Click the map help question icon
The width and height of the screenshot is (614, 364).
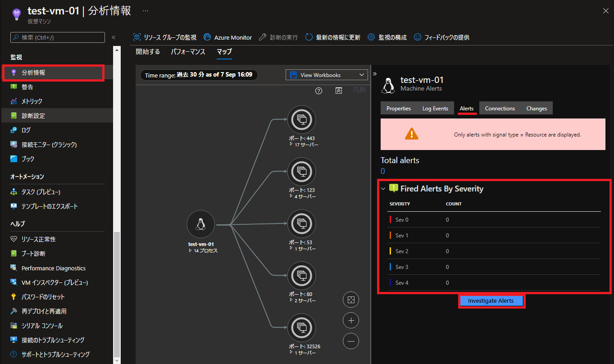pos(319,91)
